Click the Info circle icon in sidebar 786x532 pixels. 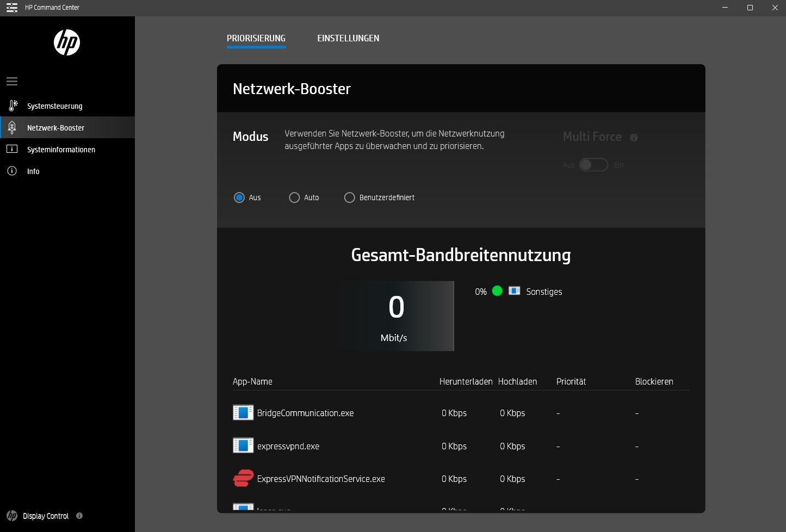point(12,171)
